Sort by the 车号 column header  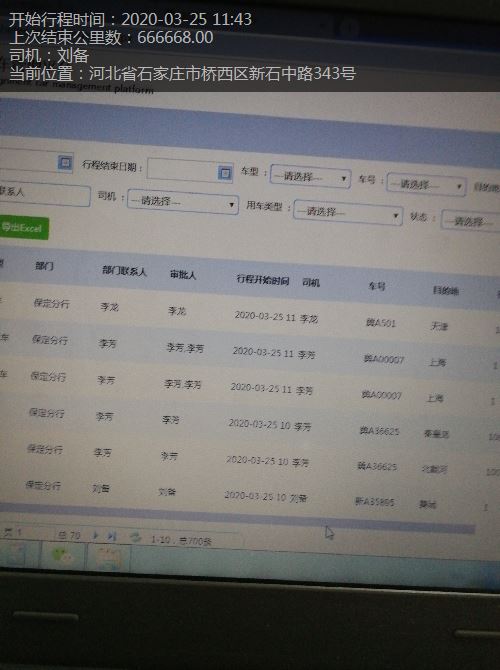coord(377,286)
